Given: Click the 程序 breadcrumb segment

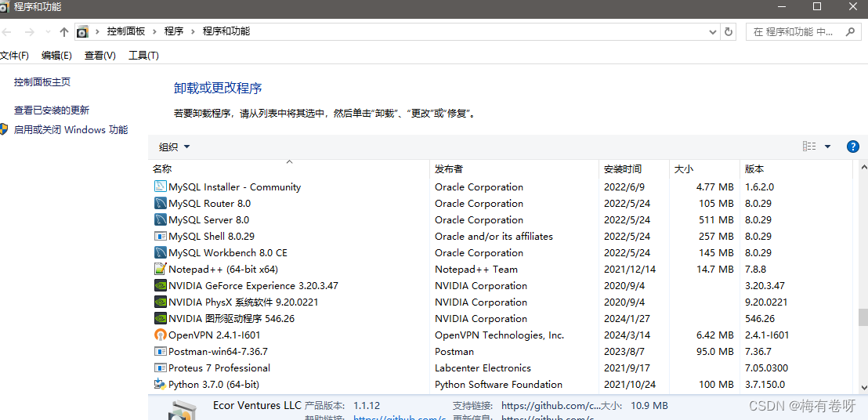Looking at the screenshot, I should (x=174, y=31).
